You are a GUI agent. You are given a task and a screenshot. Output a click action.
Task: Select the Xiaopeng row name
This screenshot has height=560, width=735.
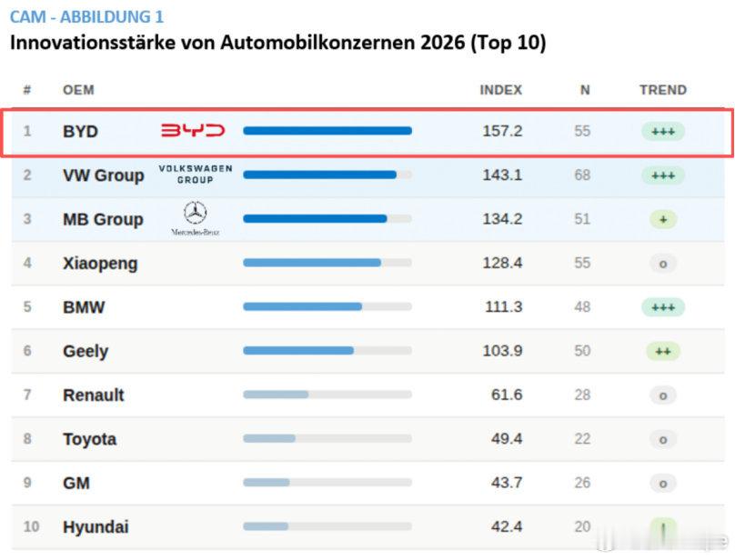(x=100, y=264)
